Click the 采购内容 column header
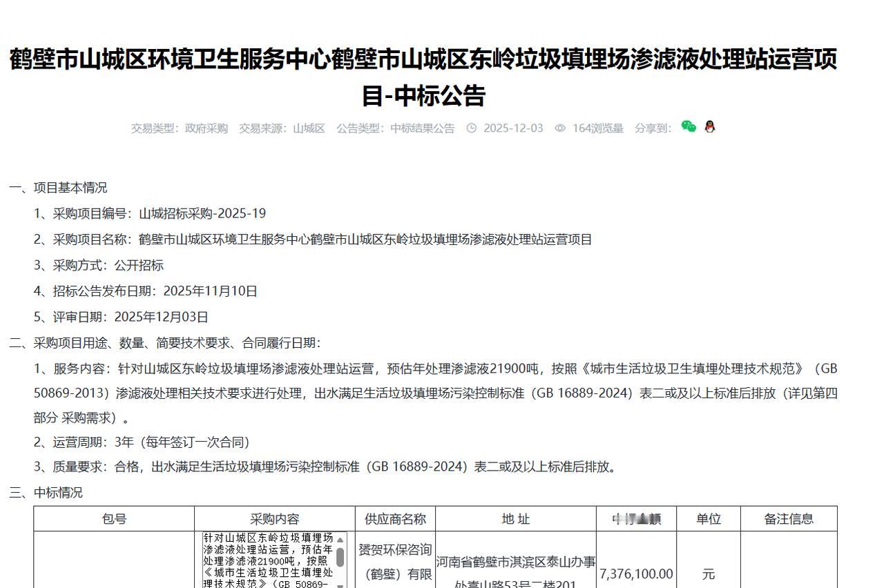 point(273,518)
